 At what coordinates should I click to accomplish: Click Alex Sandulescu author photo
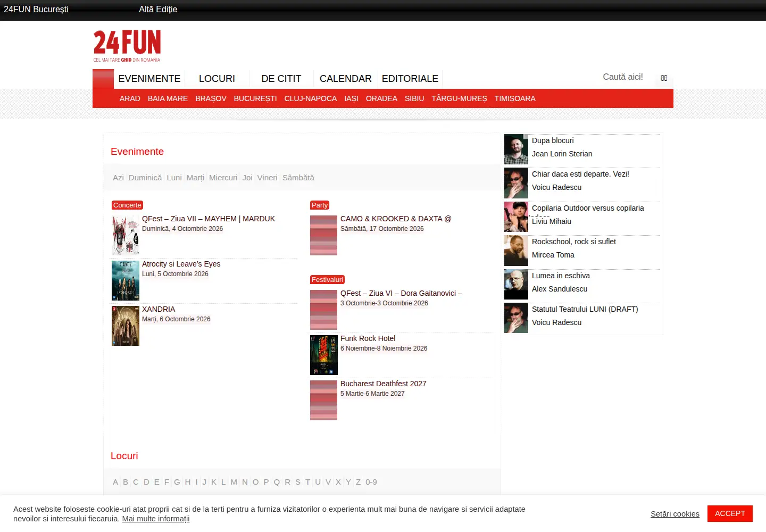coord(516,285)
